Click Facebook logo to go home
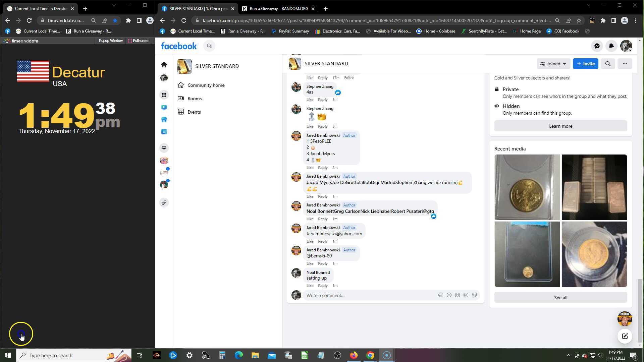This screenshot has height=362, width=644. point(179,46)
